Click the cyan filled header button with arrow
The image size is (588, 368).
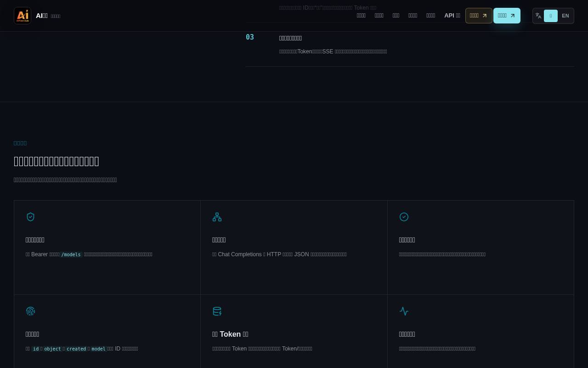tap(507, 16)
